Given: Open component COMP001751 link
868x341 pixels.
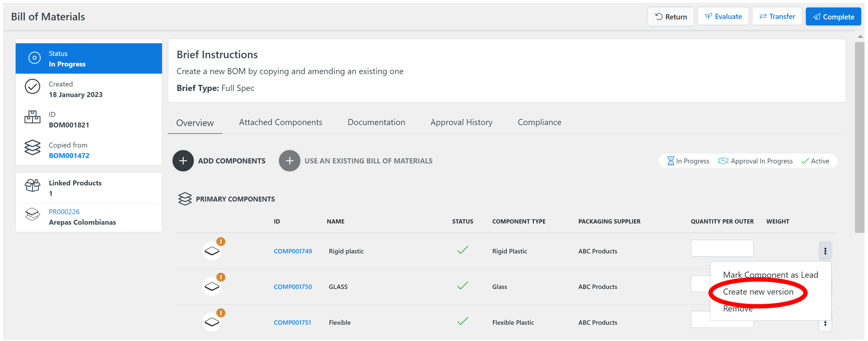Looking at the screenshot, I should click(292, 322).
